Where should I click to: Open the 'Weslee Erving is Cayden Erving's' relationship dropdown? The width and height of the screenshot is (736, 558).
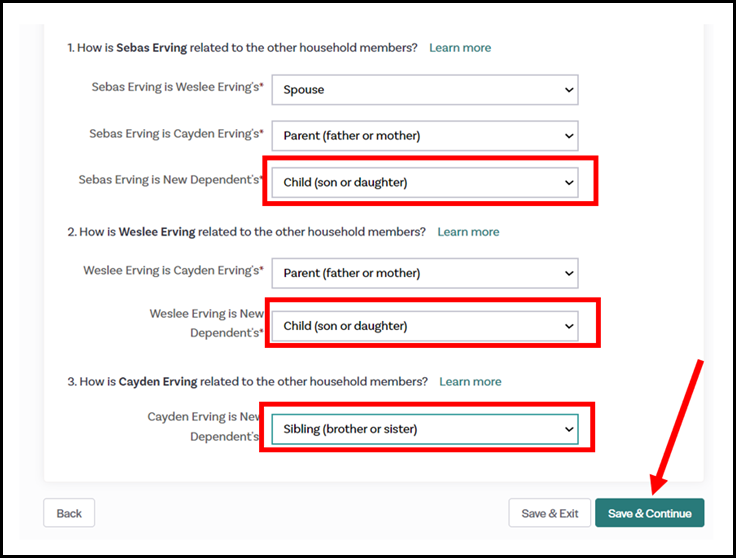[412, 273]
